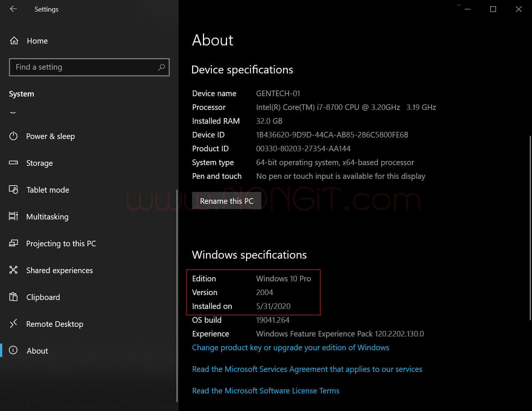This screenshot has width=532, height=411.
Task: Select the About section in sidebar
Action: coord(37,351)
